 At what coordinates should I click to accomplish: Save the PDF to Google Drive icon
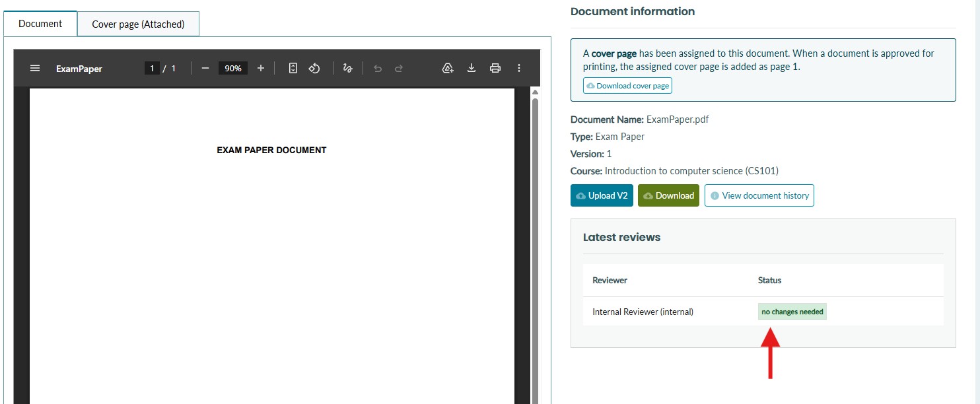coord(448,68)
